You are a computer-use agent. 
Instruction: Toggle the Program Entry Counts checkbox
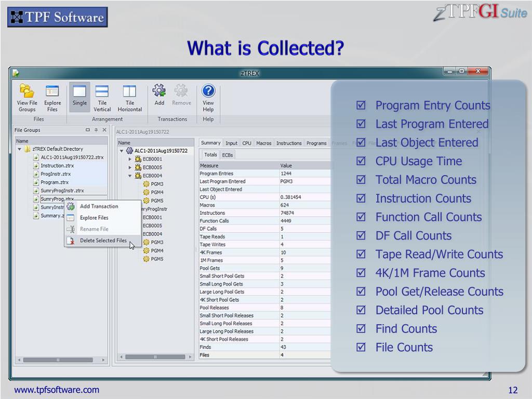click(361, 105)
